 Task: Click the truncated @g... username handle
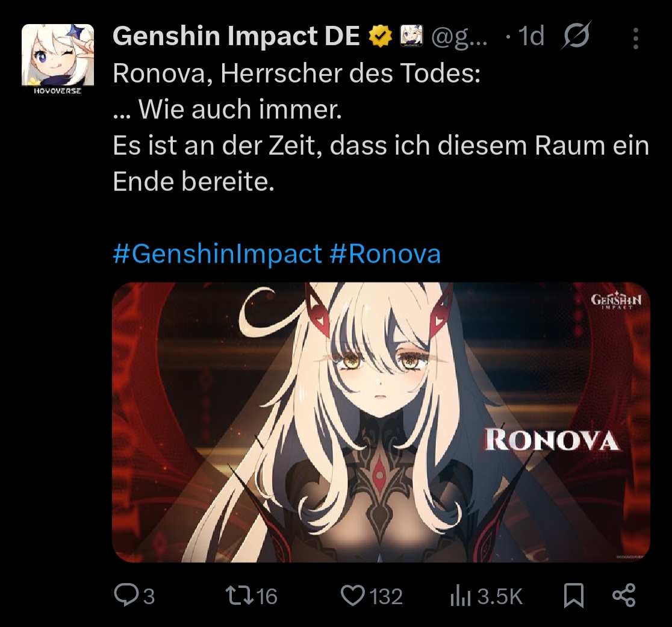tap(459, 36)
